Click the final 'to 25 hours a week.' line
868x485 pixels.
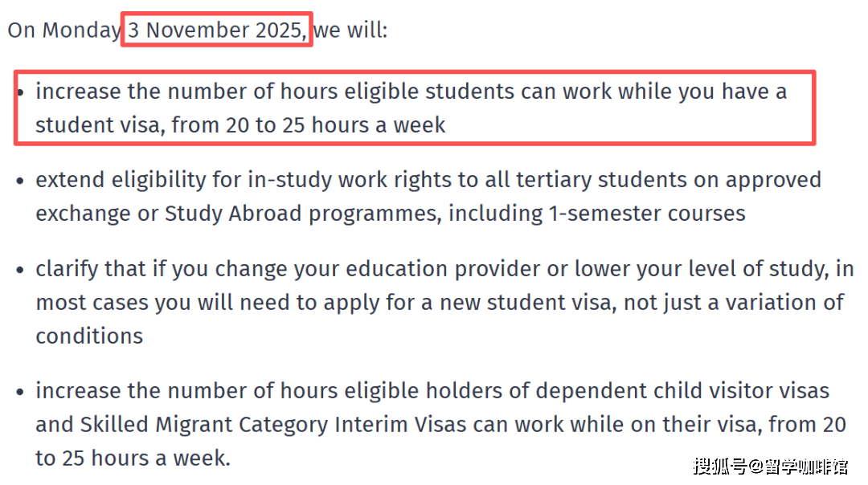(x=133, y=459)
